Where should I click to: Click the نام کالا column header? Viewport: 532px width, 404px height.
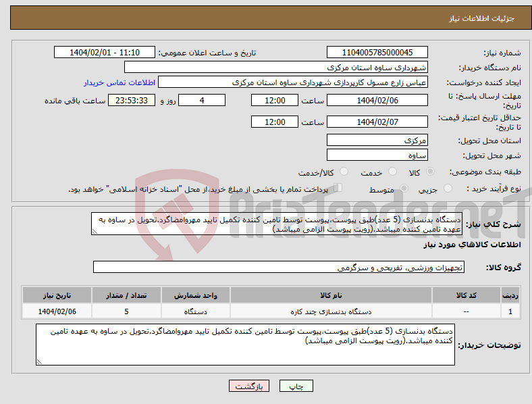(331, 295)
